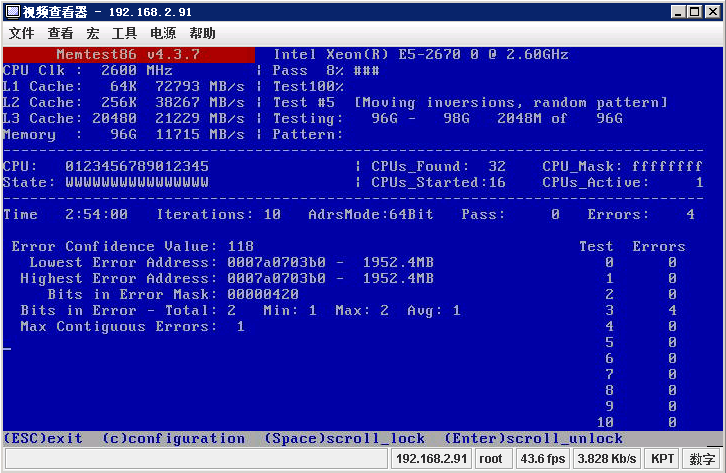Click the L3 Cache 20480 line
726x473 pixels.
(123, 118)
